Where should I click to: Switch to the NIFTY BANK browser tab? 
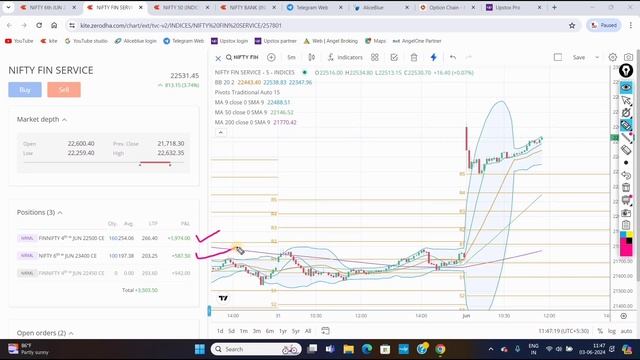247,7
